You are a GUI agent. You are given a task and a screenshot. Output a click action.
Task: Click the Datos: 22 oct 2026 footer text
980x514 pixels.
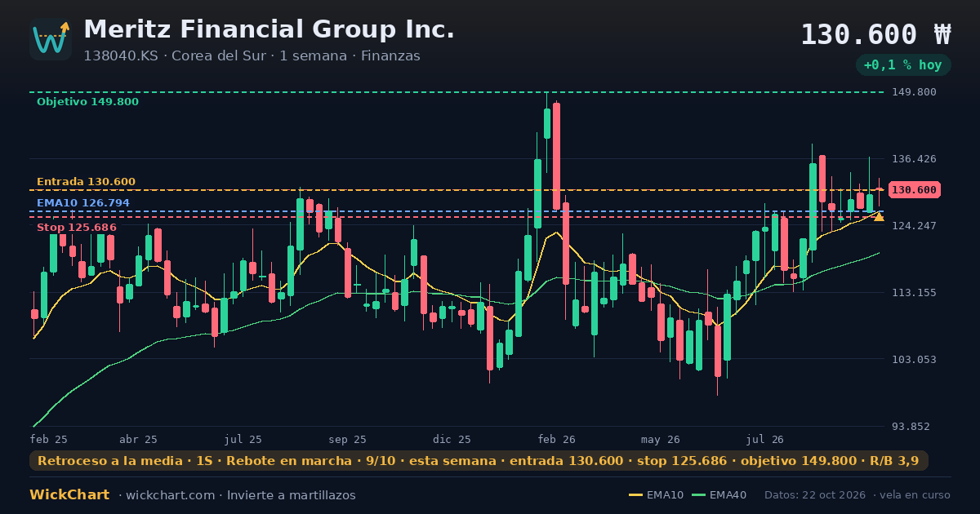[816, 495]
